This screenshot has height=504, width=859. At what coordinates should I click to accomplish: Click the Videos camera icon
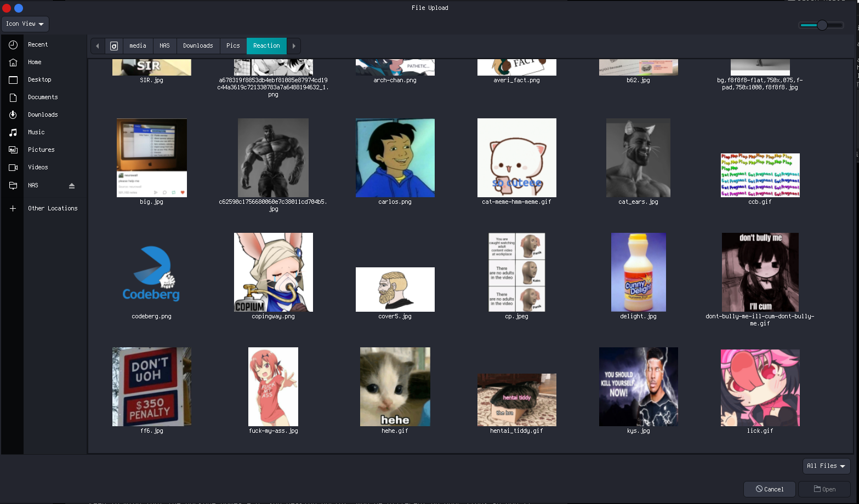pos(13,168)
